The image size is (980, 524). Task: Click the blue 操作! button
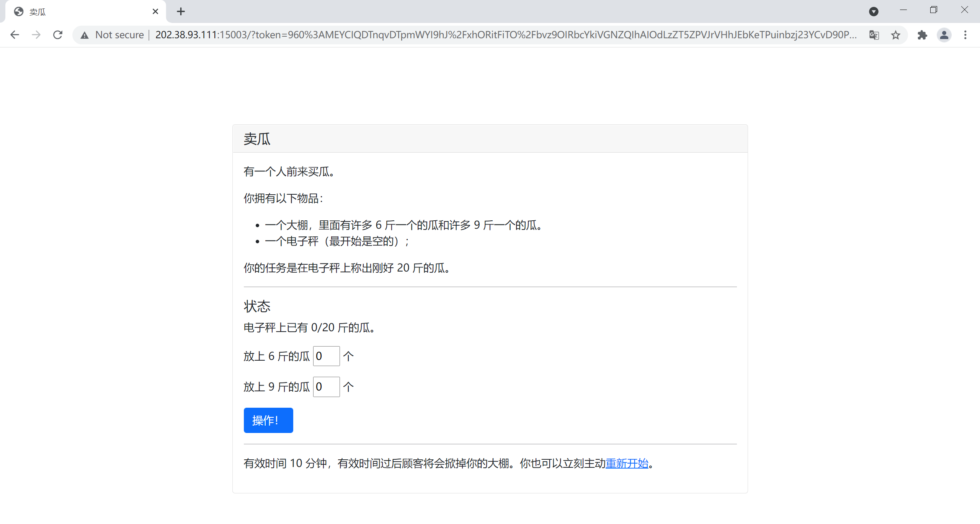pyautogui.click(x=268, y=420)
